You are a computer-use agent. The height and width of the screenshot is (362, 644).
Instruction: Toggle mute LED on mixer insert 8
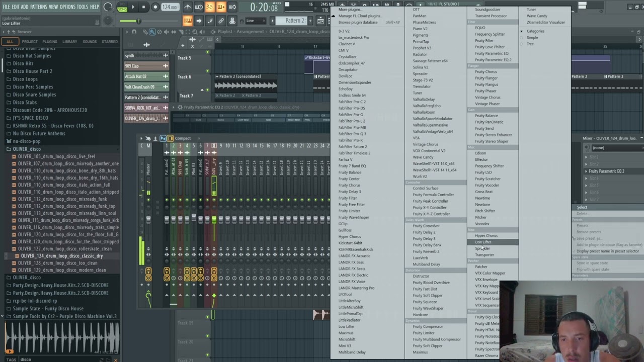pos(214,200)
